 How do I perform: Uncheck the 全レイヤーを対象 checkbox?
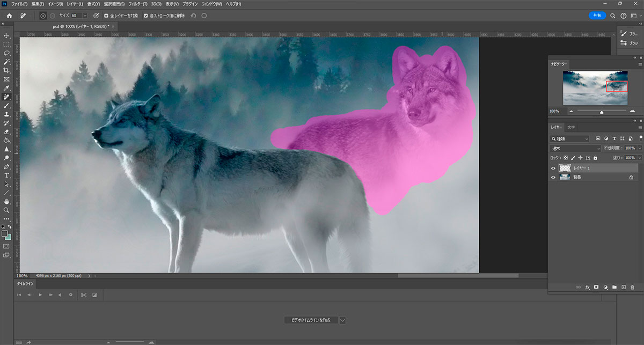click(106, 16)
